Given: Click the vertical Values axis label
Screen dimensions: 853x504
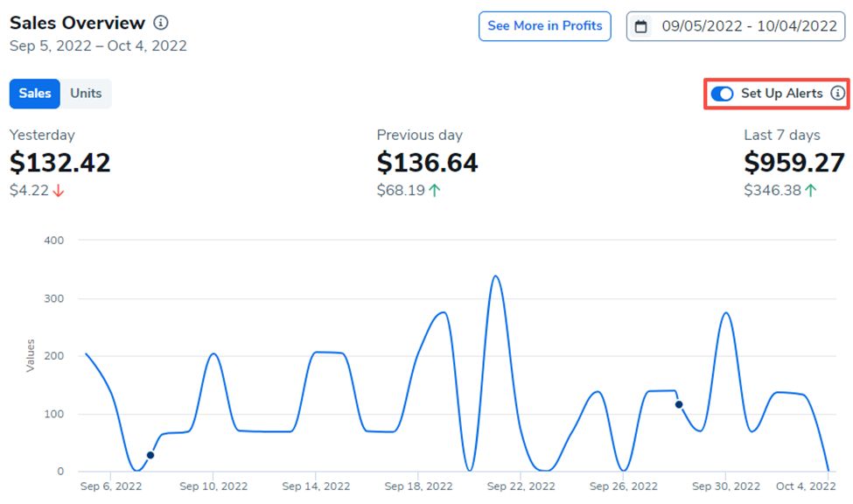Looking at the screenshot, I should (31, 355).
